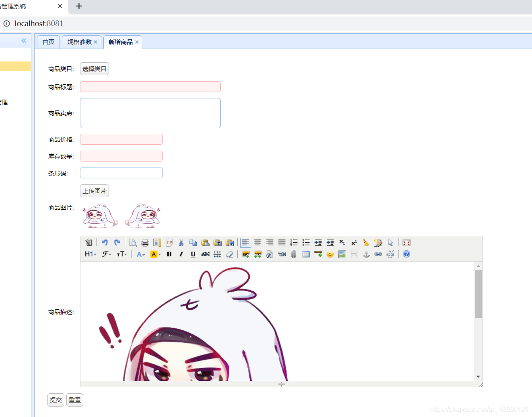Toggle strikethrough formatting
Viewport: 532px width, 417px height.
pos(205,254)
